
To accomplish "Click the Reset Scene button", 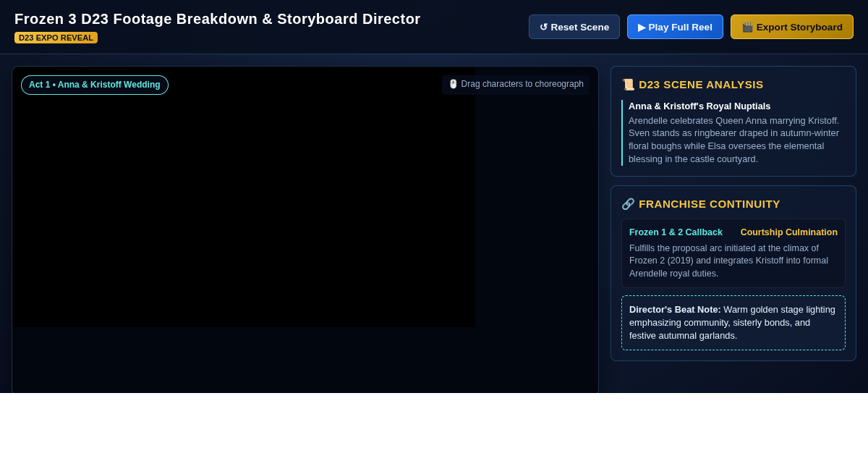I will pos(574,27).
